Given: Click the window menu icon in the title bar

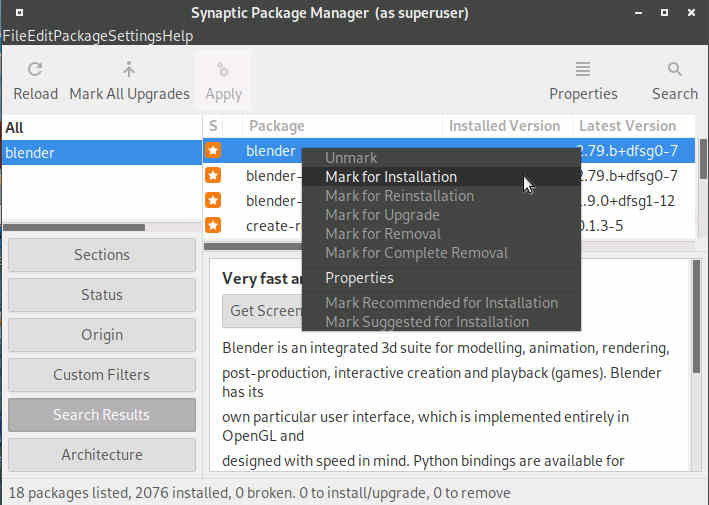Looking at the screenshot, I should pos(19,13).
